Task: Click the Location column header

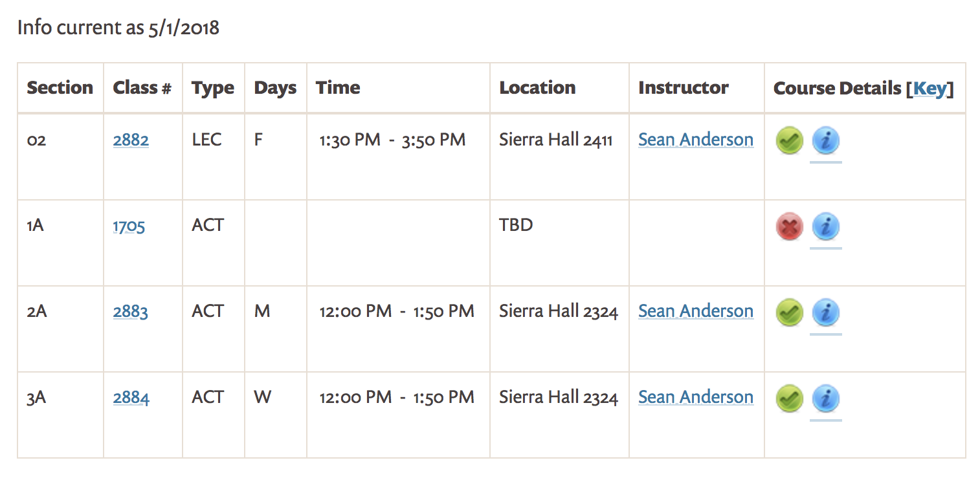Action: coord(537,88)
